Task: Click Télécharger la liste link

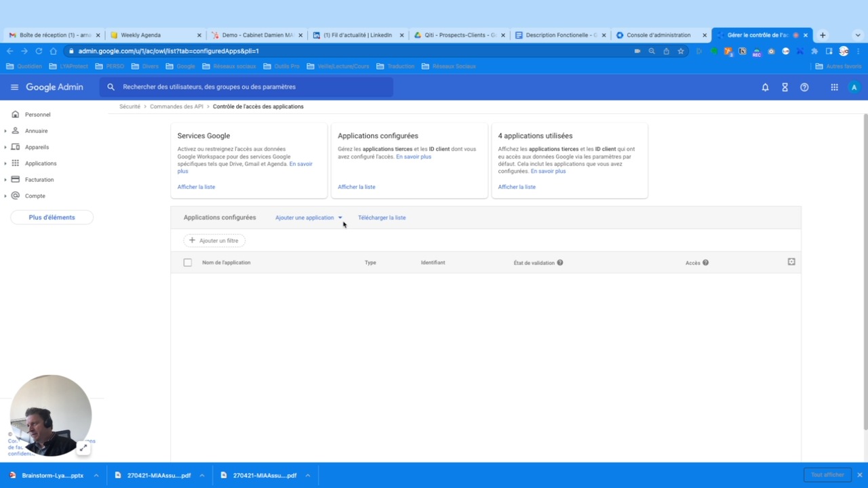Action: point(382,218)
